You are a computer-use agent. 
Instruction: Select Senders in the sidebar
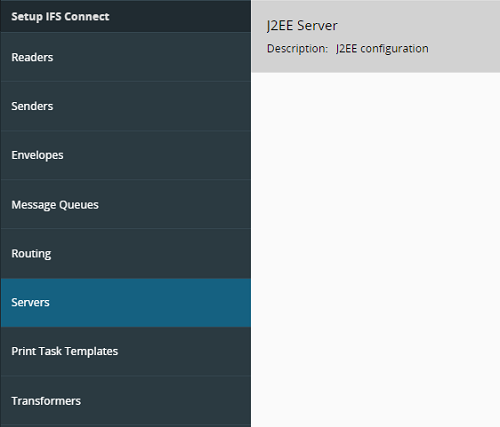[x=126, y=106]
